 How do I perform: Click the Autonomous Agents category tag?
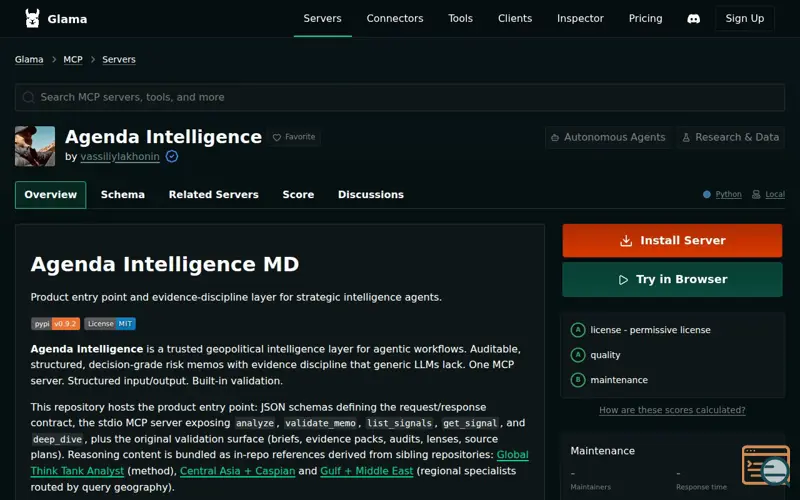coord(608,138)
